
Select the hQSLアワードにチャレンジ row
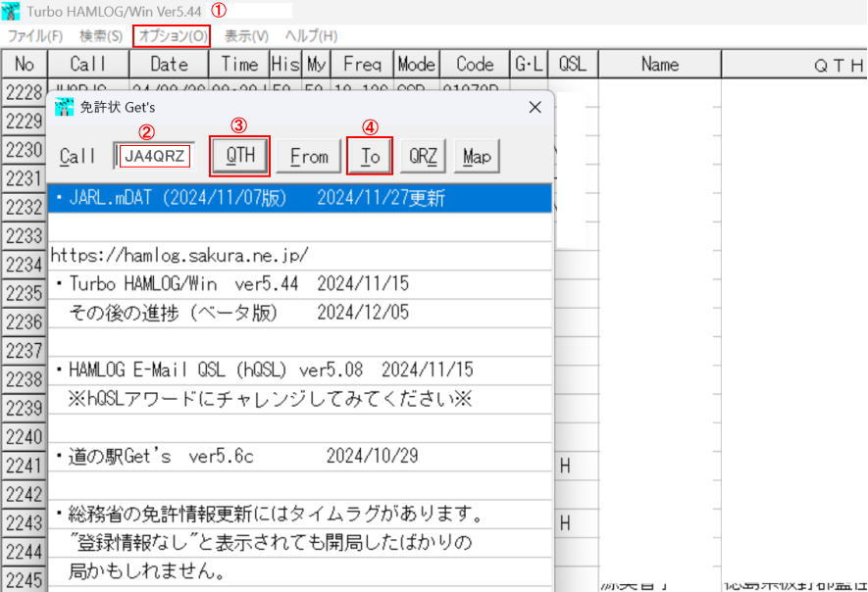pyautogui.click(x=300, y=399)
